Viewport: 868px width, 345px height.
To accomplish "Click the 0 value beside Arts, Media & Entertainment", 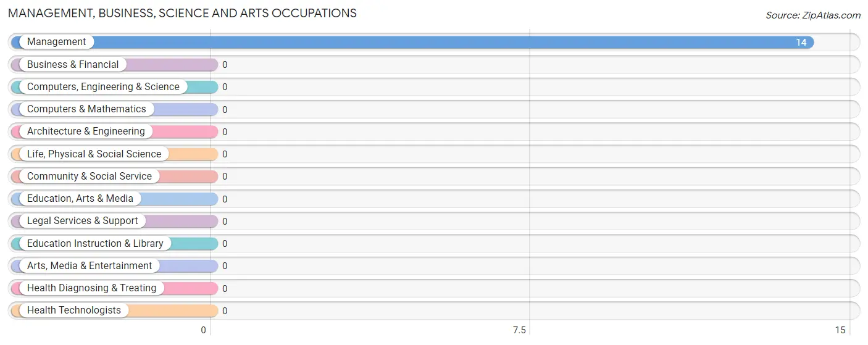I will [225, 266].
